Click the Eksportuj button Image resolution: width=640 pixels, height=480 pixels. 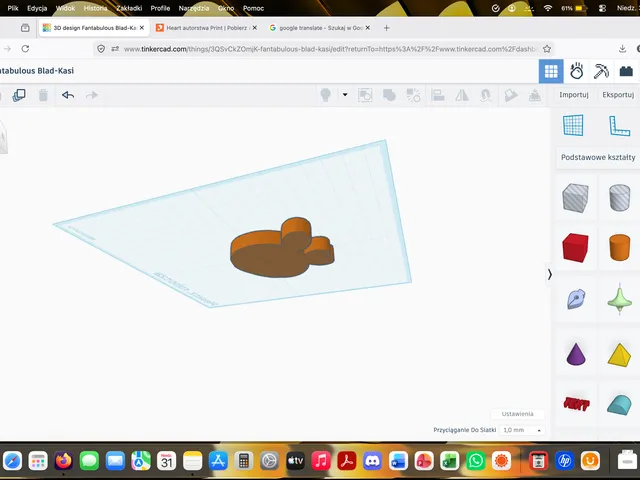618,95
